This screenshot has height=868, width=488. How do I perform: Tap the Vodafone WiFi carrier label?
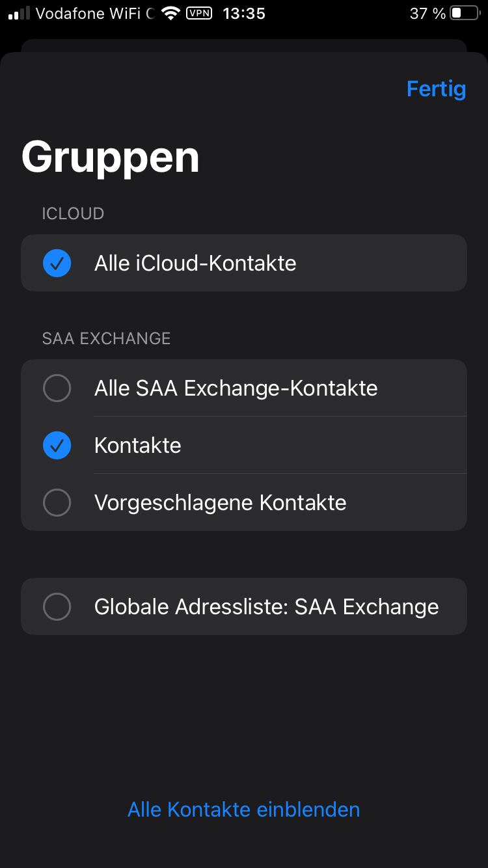94,13
